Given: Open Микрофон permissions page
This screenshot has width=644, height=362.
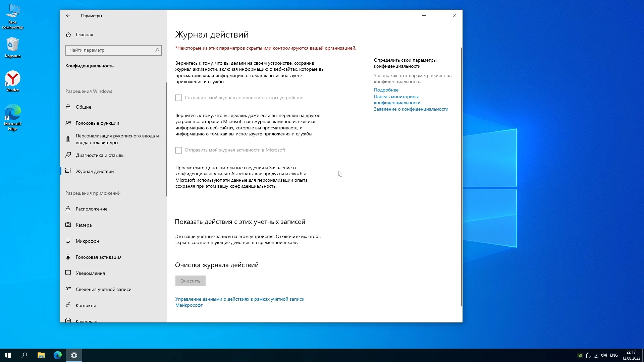Looking at the screenshot, I should click(x=87, y=241).
